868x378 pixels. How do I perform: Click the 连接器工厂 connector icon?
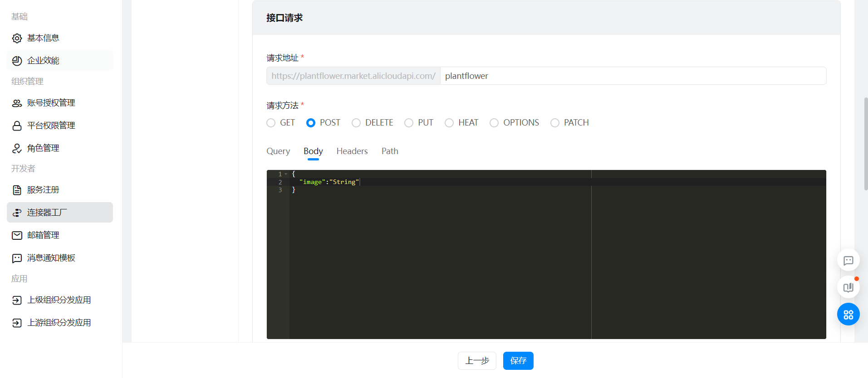17,213
